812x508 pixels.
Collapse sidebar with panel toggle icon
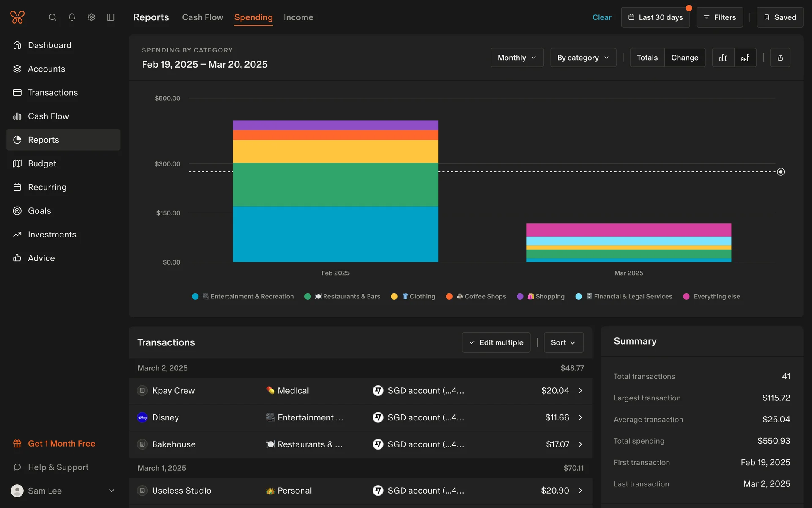111,17
